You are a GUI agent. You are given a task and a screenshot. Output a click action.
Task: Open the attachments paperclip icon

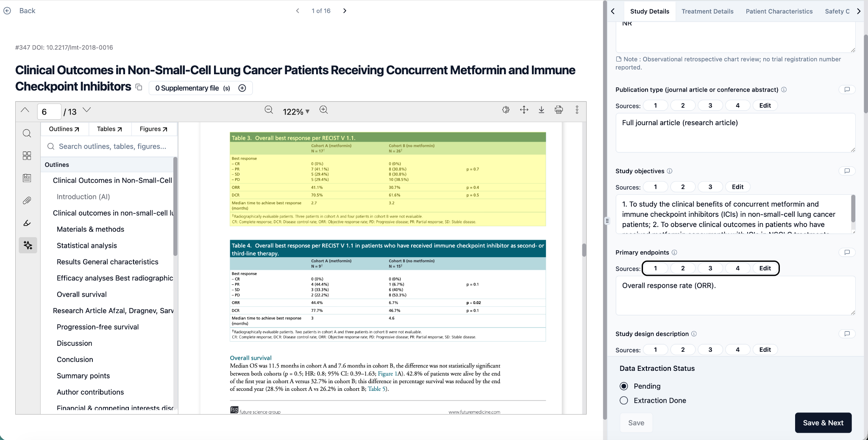point(27,200)
